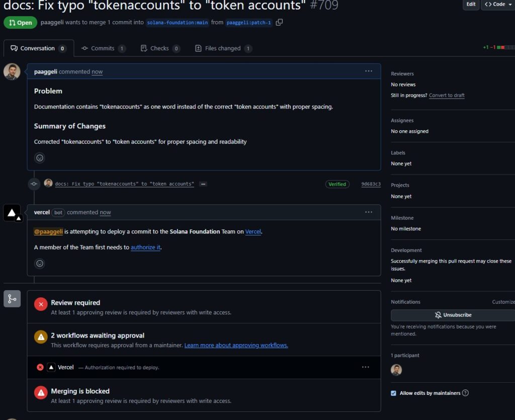Open options menu on paaggeli's comment

[369, 71]
